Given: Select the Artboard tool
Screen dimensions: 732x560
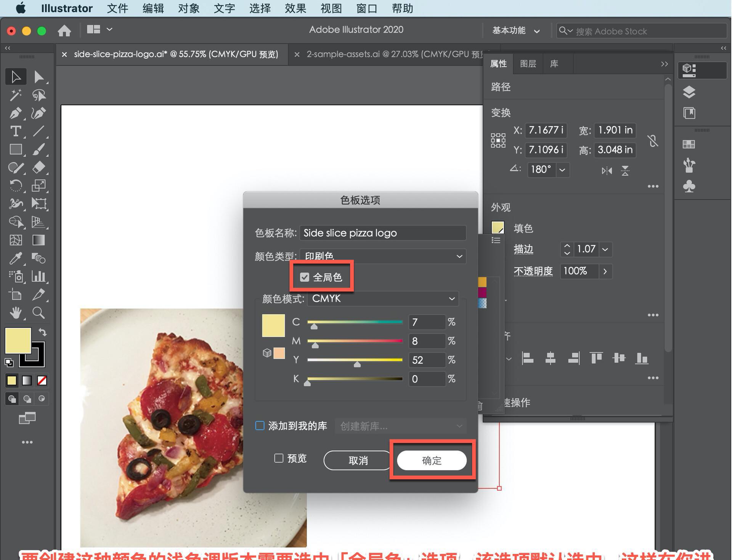Looking at the screenshot, I should 16,294.
